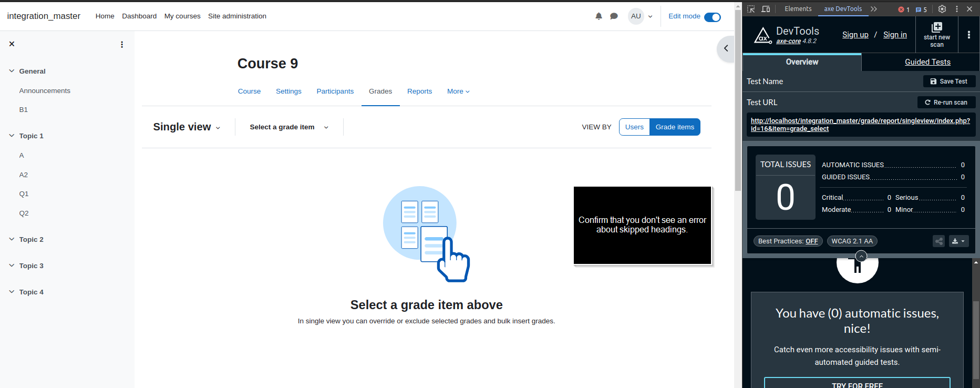Switch to the Course tab
This screenshot has height=388, width=980.
click(249, 91)
